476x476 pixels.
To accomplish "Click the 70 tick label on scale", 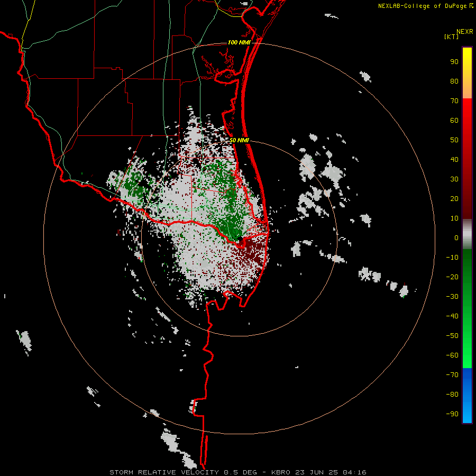I will click(454, 101).
